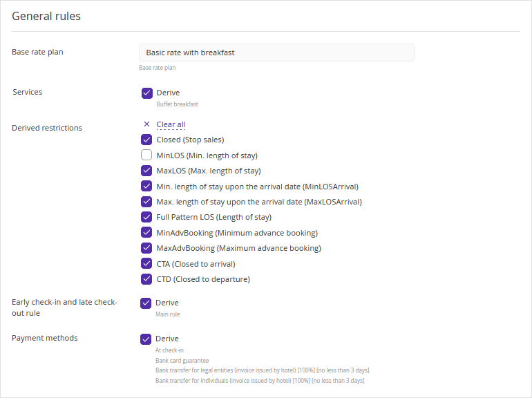The width and height of the screenshot is (532, 398).
Task: Uncheck CTD (Closed to departure)
Action: point(146,279)
